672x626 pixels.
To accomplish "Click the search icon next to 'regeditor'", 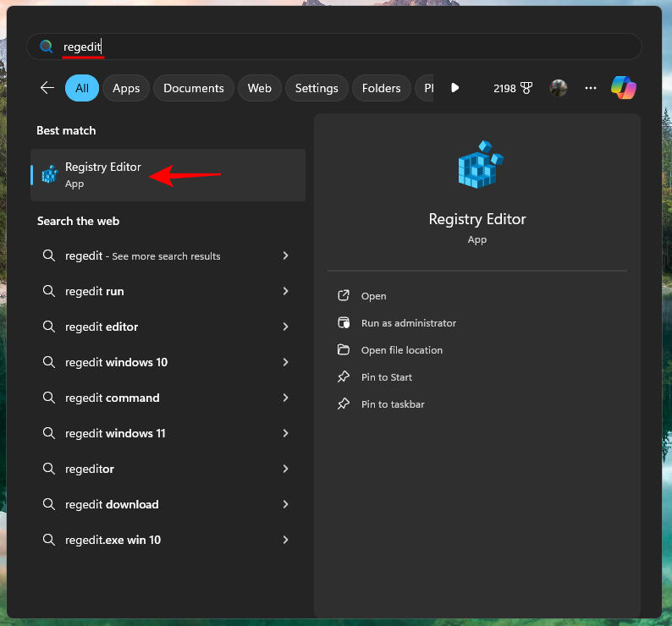I will [49, 469].
